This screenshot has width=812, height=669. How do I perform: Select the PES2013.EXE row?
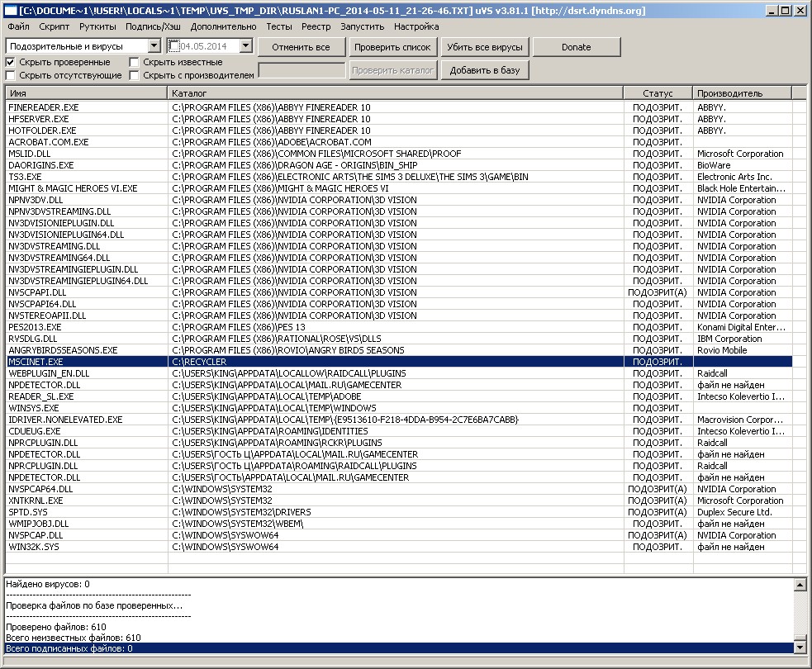tap(399, 327)
